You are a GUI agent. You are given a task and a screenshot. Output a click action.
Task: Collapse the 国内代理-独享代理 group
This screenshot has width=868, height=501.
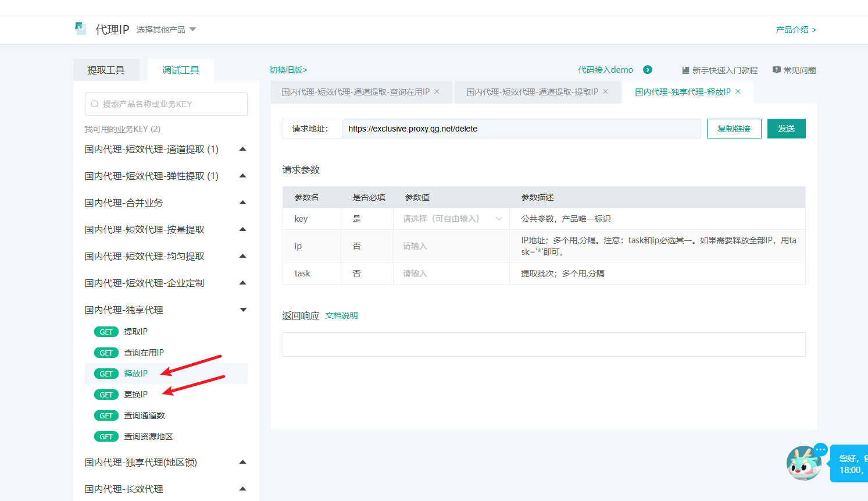coord(243,310)
